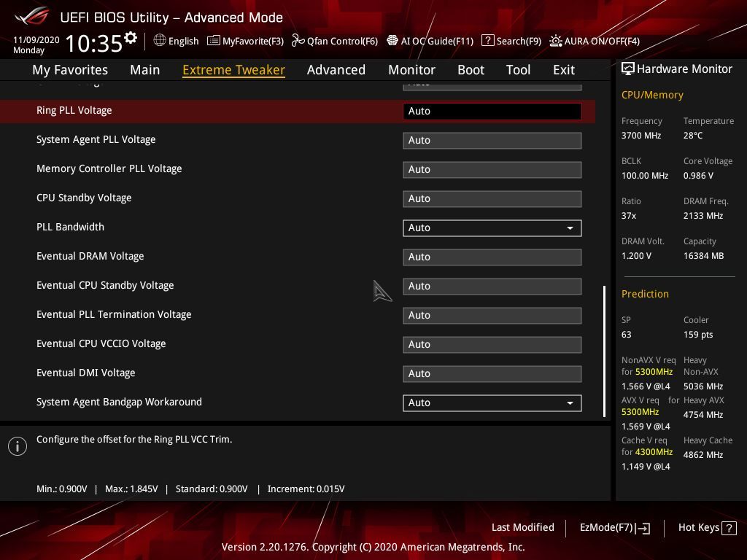747x560 pixels.
Task: Open Qfan Control(F6)
Action: 342,41
